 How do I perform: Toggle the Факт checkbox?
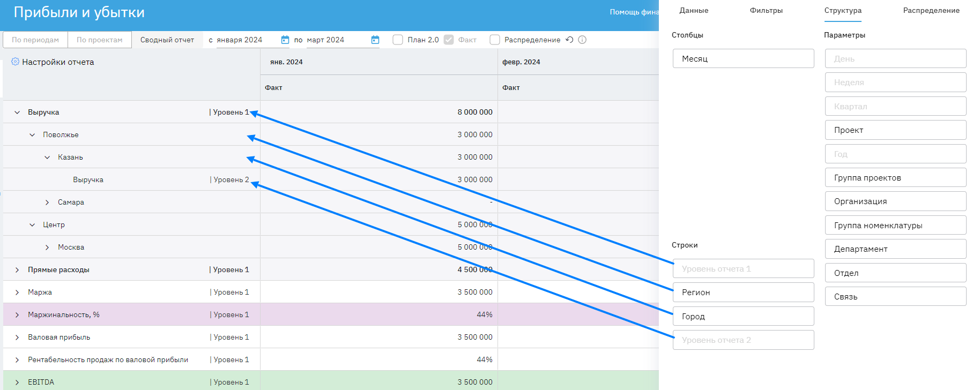click(449, 40)
